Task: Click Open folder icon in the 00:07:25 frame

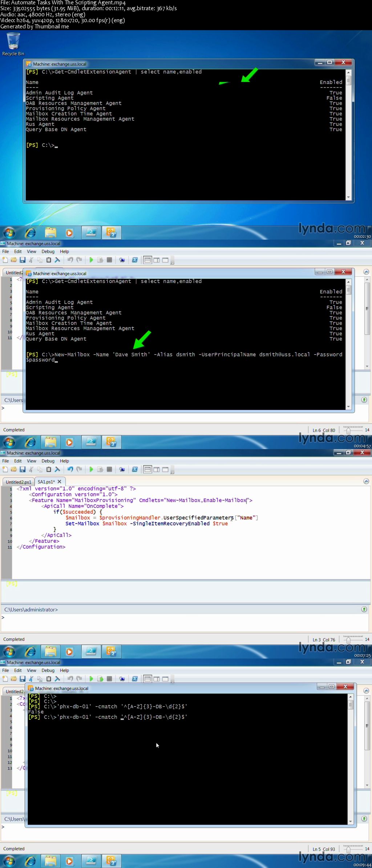Action: pyautogui.click(x=14, y=469)
